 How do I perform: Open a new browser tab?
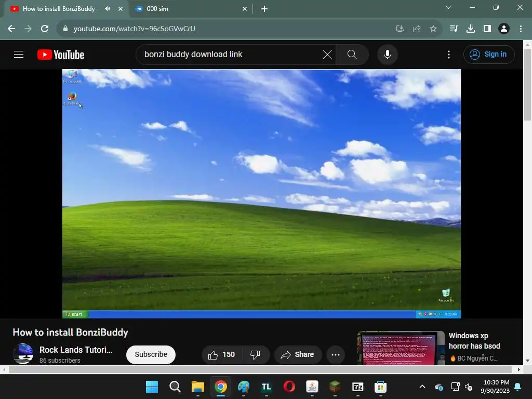(264, 9)
